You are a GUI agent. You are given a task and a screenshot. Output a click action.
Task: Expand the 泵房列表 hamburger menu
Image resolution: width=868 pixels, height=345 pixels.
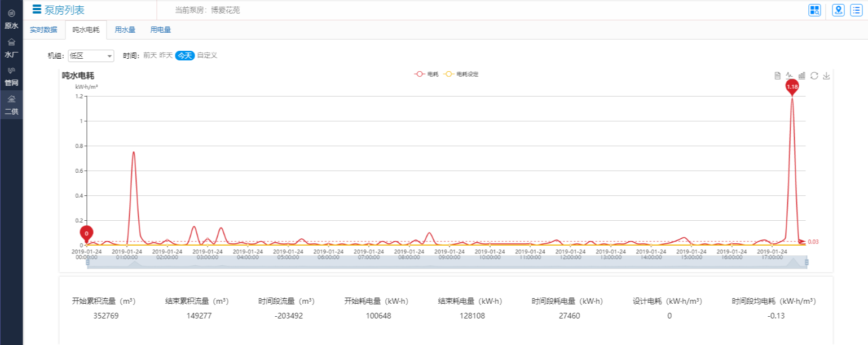37,9
